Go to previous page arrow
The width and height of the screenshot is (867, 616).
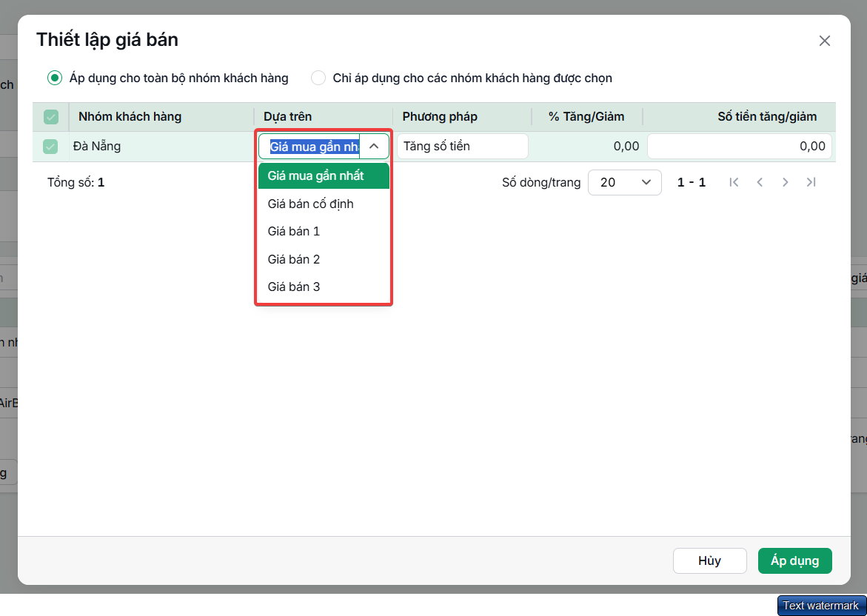(x=760, y=182)
